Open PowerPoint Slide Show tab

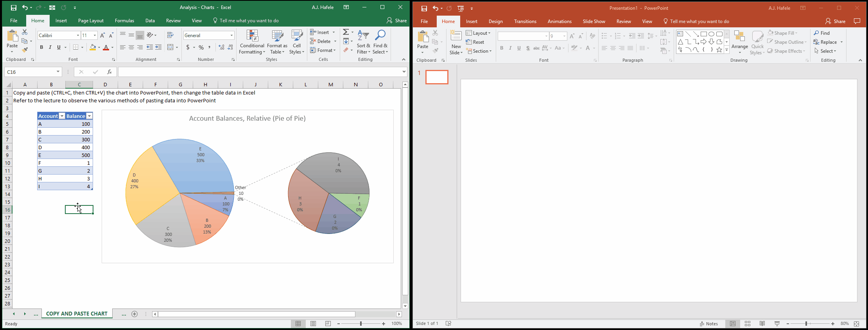(594, 21)
